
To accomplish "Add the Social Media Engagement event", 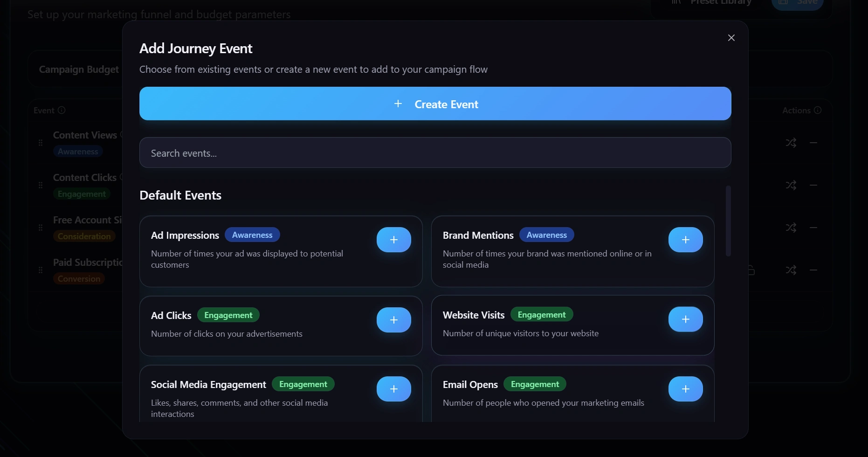I will (393, 389).
